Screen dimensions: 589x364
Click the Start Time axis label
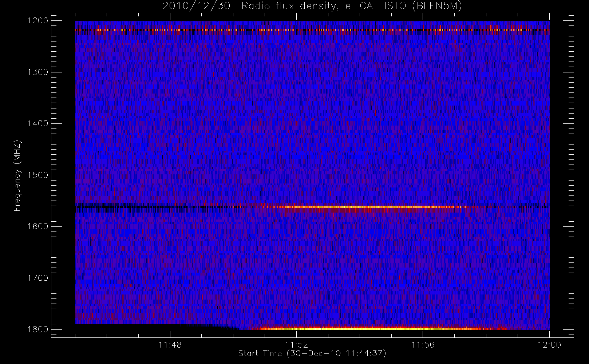pos(312,353)
